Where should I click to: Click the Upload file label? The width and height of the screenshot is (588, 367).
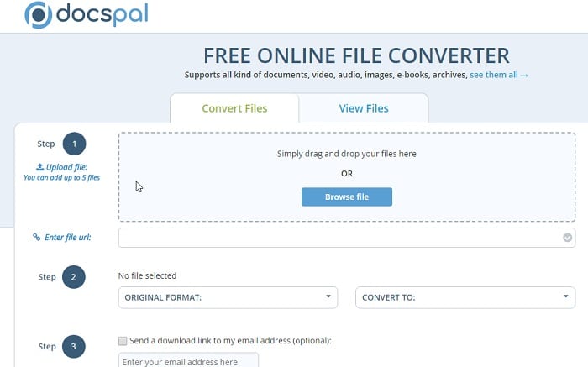[66, 167]
